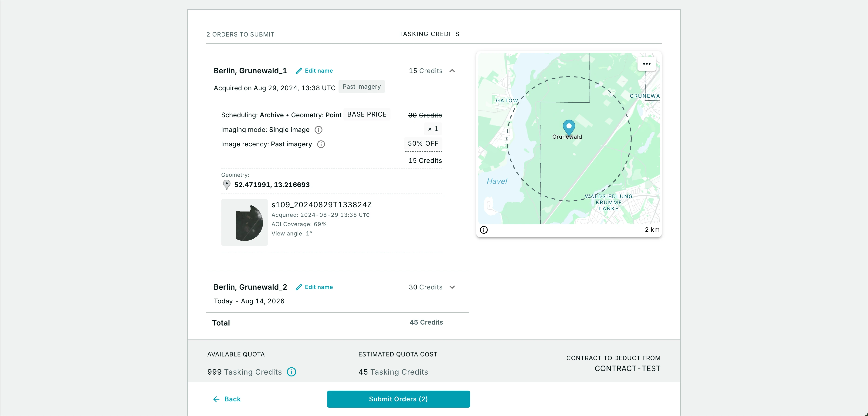Screen dimensions: 868x416
Task: Click the map attribution info icon
Action: [x=484, y=230]
